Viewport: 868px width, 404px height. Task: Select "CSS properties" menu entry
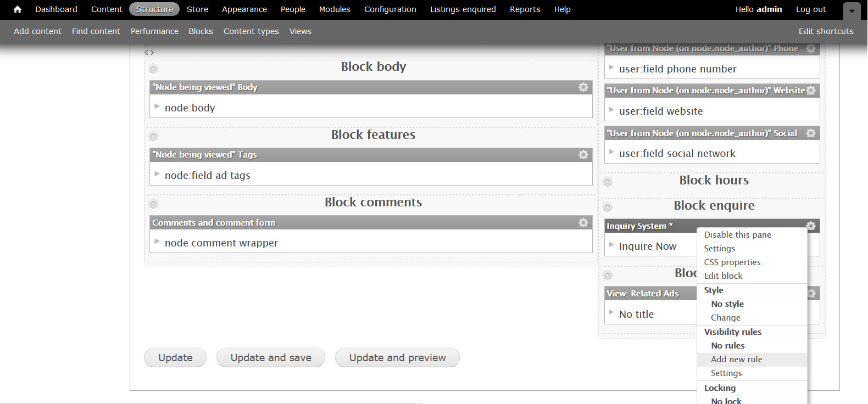click(x=732, y=262)
